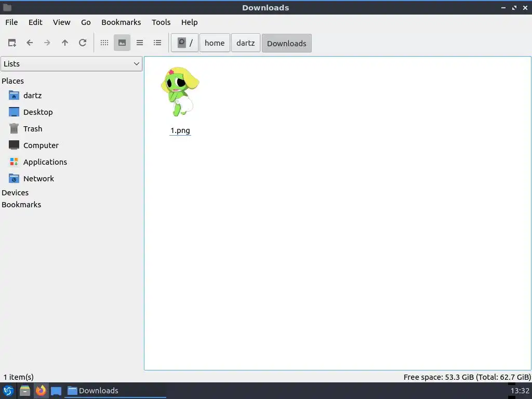Open the Go menu

pyautogui.click(x=86, y=22)
